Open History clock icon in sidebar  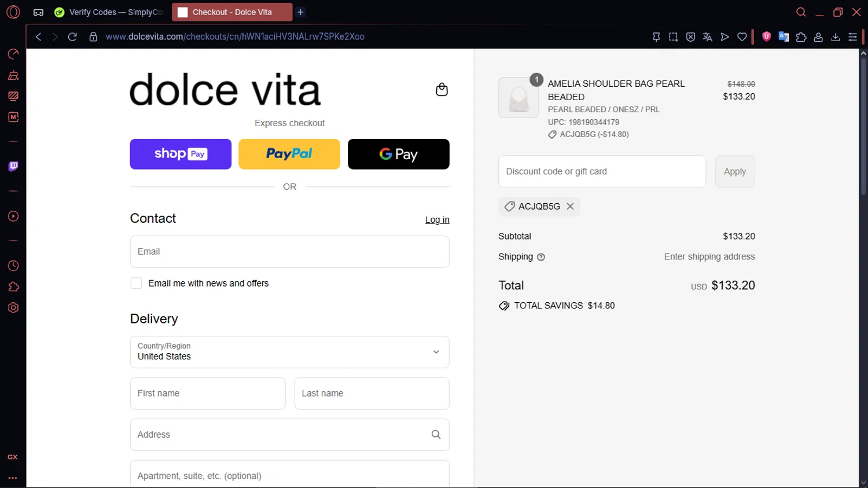pyautogui.click(x=13, y=266)
